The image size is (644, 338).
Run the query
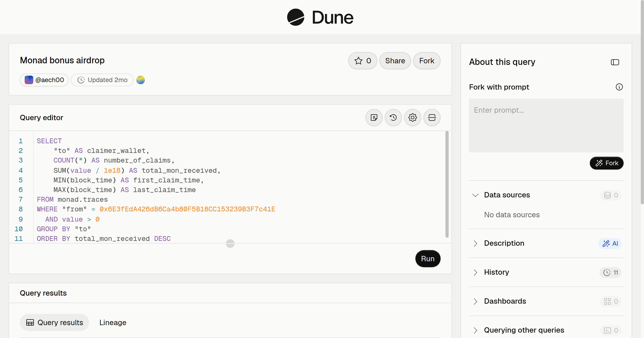coord(428,259)
